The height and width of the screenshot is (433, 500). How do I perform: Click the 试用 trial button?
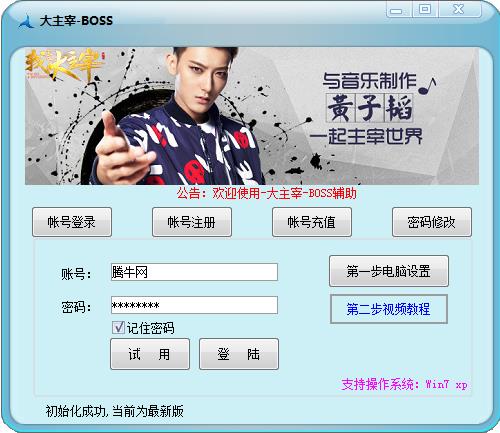pyautogui.click(x=150, y=354)
